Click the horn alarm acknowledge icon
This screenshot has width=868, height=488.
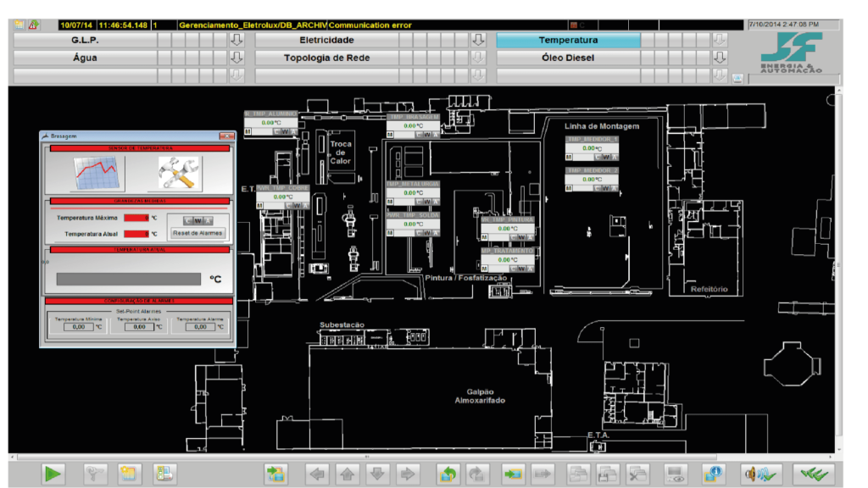(x=761, y=474)
